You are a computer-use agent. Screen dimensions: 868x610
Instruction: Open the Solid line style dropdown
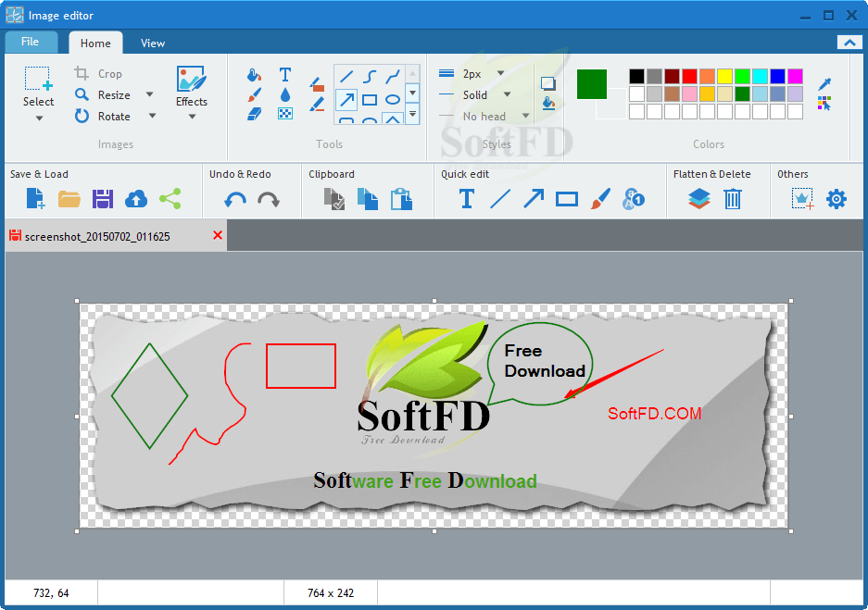pyautogui.click(x=507, y=94)
